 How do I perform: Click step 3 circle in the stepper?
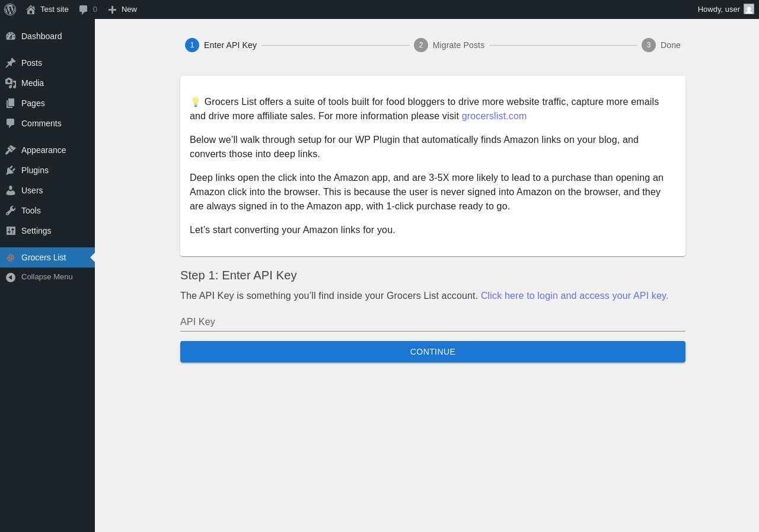point(649,45)
